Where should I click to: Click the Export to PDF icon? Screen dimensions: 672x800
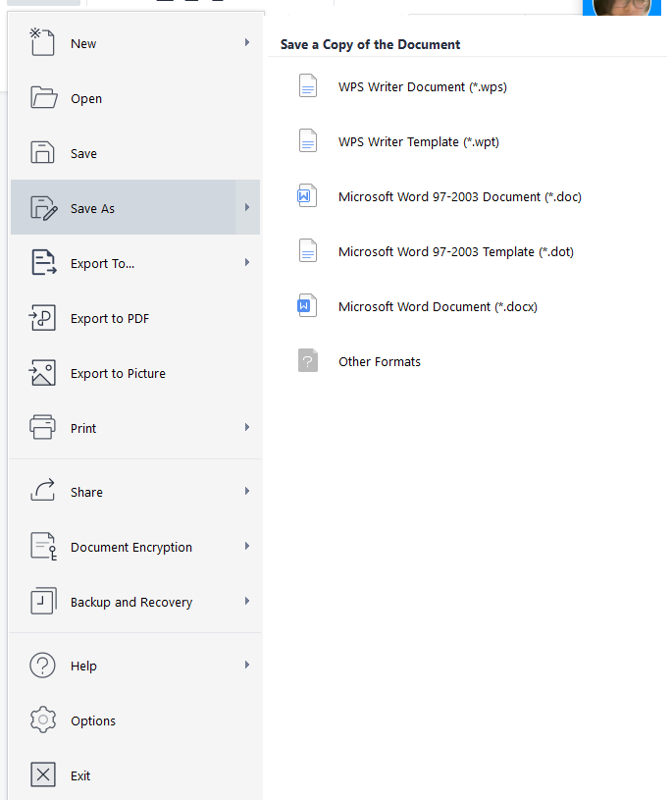[x=43, y=318]
